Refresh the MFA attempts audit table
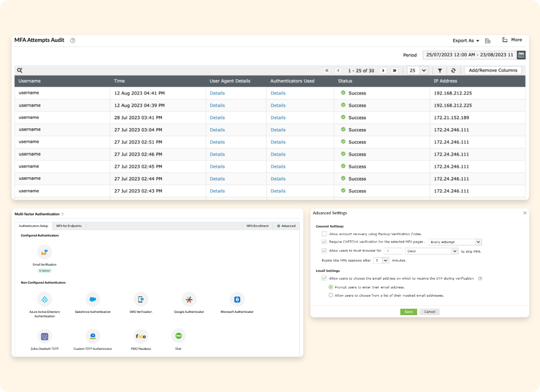This screenshot has height=392, width=540. [x=453, y=71]
